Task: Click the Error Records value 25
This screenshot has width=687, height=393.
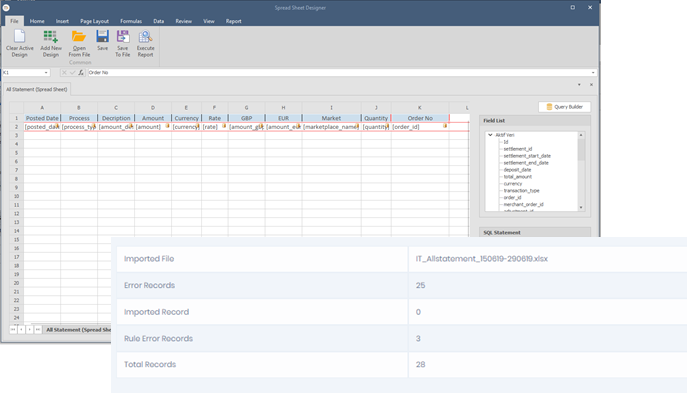Action: (x=420, y=285)
